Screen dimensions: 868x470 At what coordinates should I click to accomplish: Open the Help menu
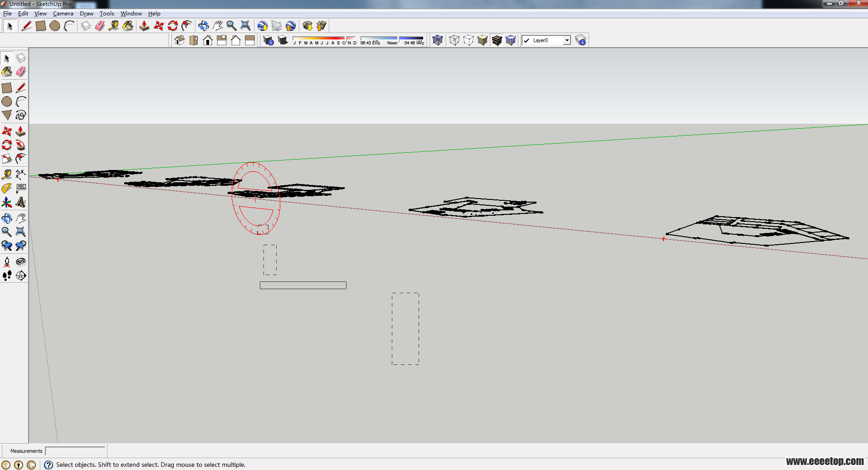pos(154,13)
